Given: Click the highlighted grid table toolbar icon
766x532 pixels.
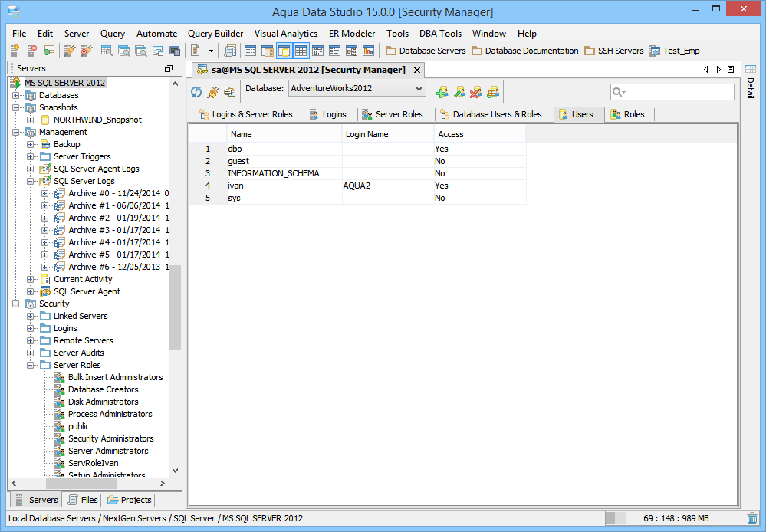Looking at the screenshot, I should tap(301, 51).
